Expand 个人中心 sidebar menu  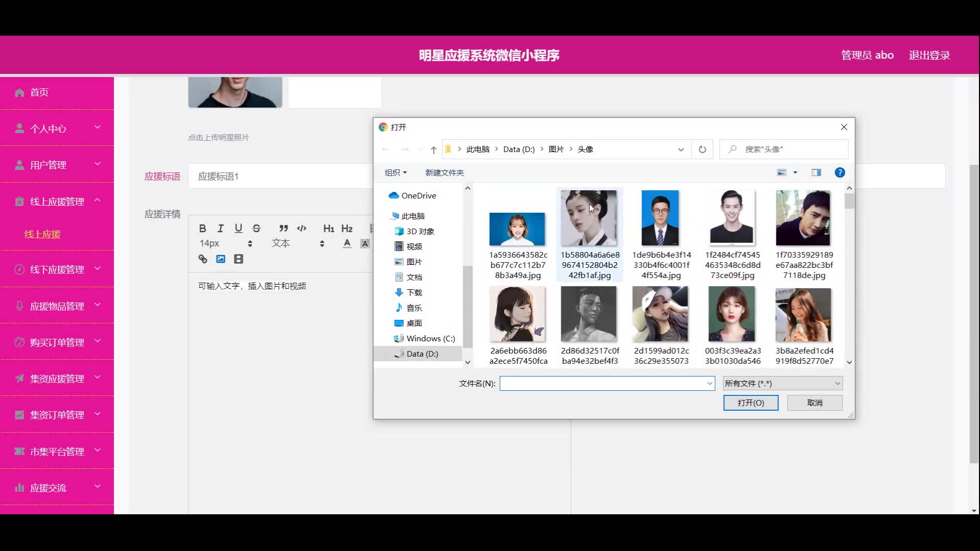coord(57,129)
